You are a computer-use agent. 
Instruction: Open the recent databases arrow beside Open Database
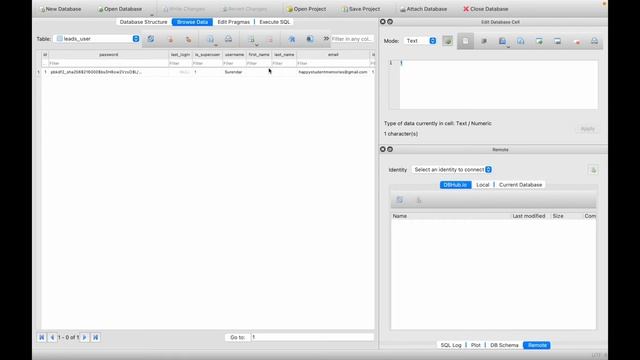[x=152, y=14]
